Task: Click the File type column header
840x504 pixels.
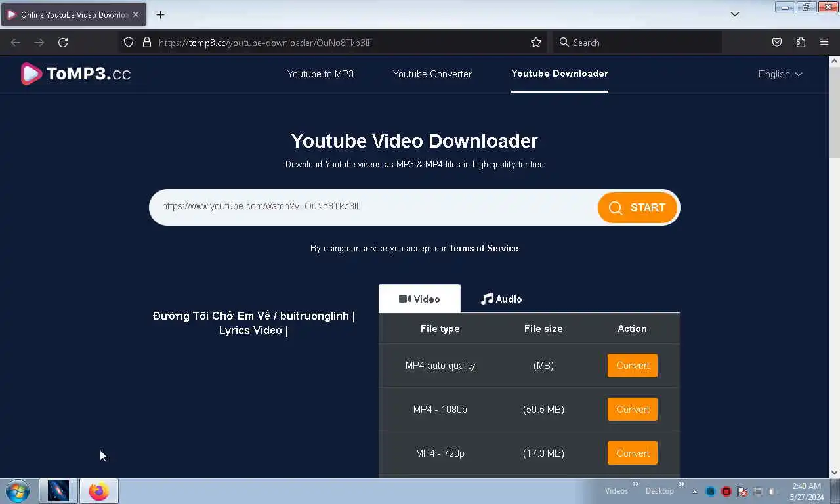Action: (440, 329)
